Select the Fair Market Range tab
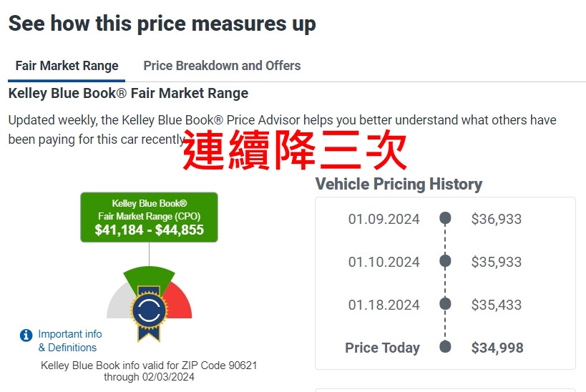586x392 pixels. tap(67, 66)
